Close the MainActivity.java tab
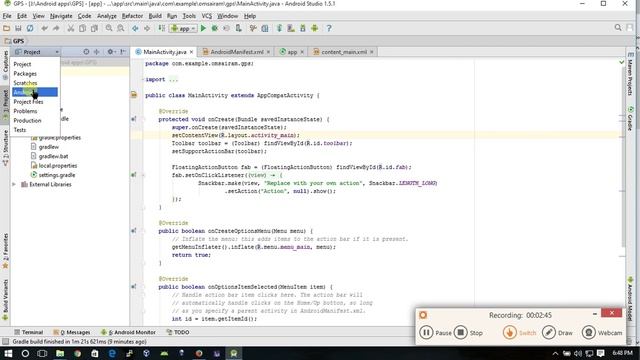The width and height of the screenshot is (640, 360). (x=191, y=52)
